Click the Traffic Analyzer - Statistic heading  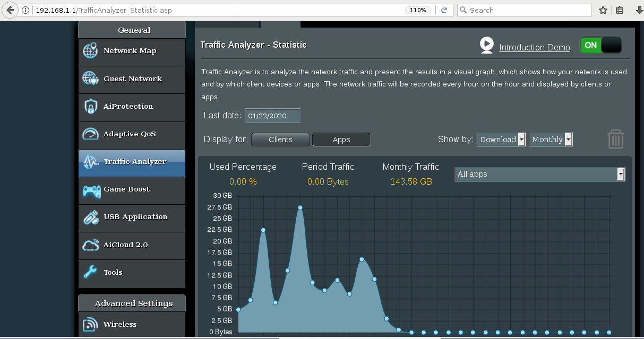click(x=253, y=45)
